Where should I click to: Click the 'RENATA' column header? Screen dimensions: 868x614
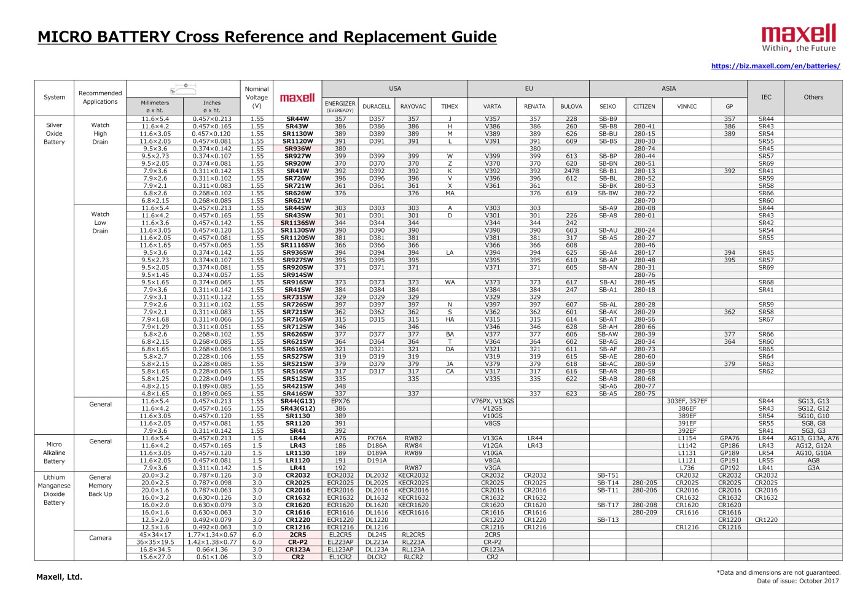coord(534,106)
